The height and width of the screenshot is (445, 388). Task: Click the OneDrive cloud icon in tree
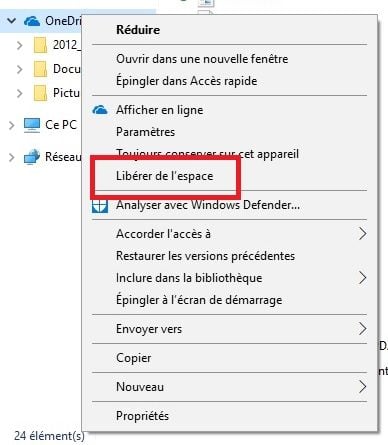click(x=32, y=21)
